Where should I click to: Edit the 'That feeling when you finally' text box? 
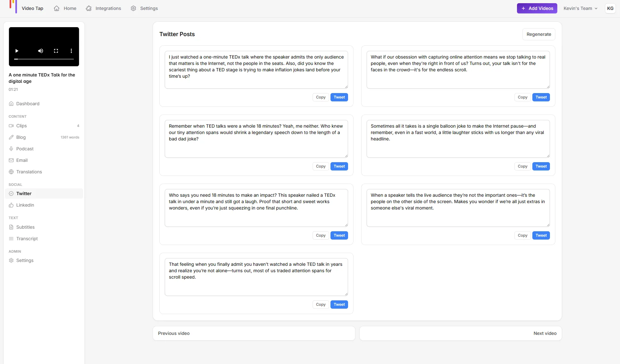pyautogui.click(x=256, y=277)
